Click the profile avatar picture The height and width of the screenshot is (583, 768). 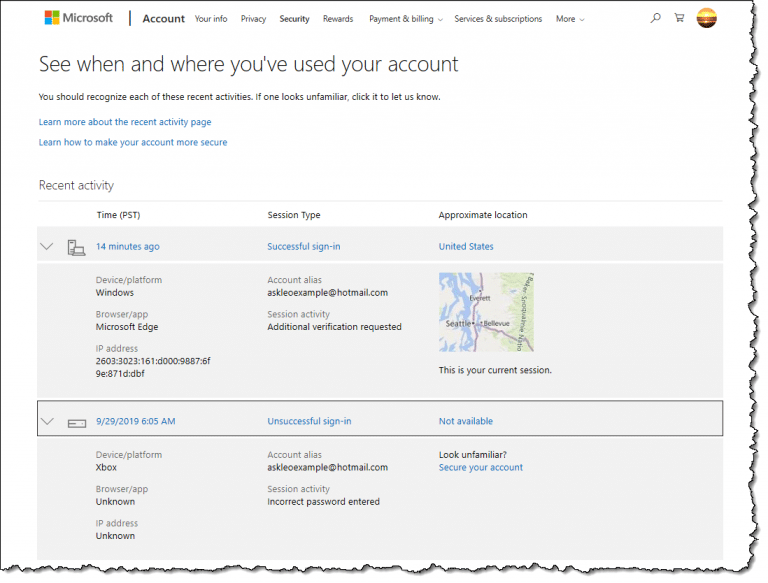707,18
